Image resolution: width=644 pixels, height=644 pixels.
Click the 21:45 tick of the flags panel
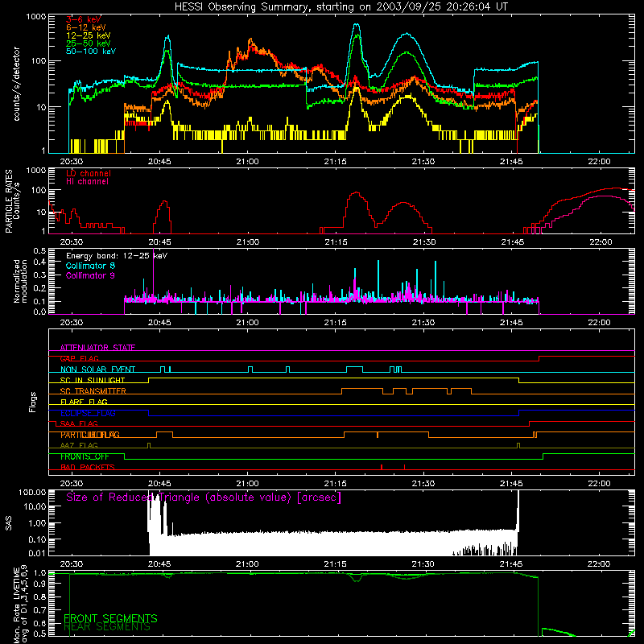point(511,484)
